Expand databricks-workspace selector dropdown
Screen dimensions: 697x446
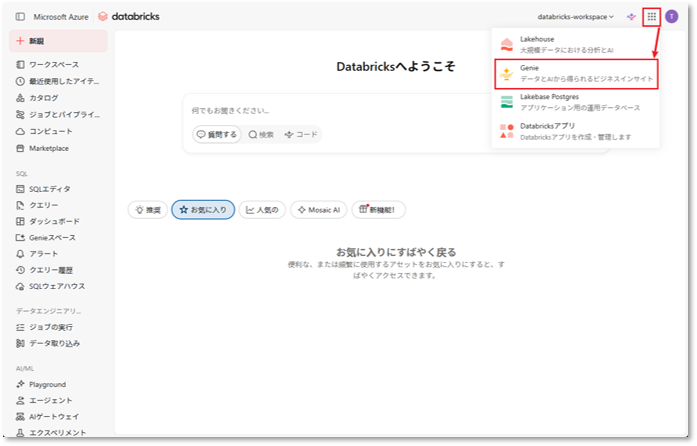coord(575,17)
